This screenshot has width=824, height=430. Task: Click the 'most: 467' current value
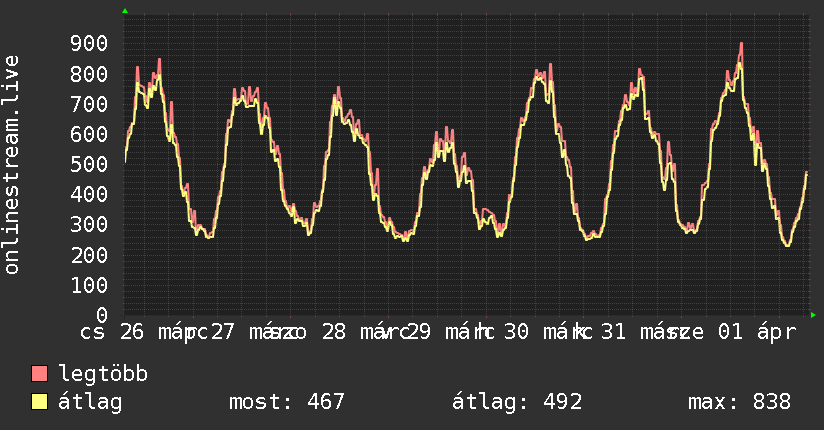(x=287, y=402)
